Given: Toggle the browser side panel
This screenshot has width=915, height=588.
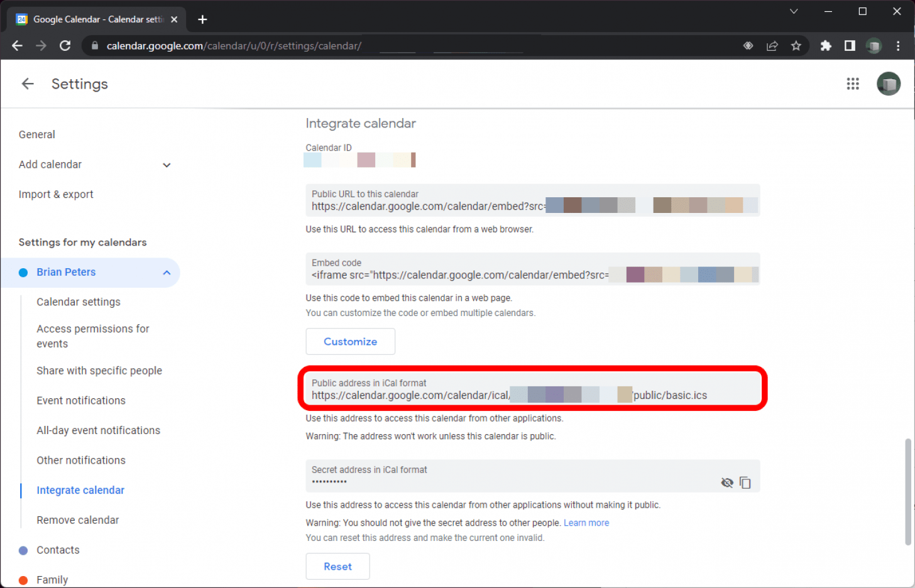Looking at the screenshot, I should pyautogui.click(x=850, y=46).
